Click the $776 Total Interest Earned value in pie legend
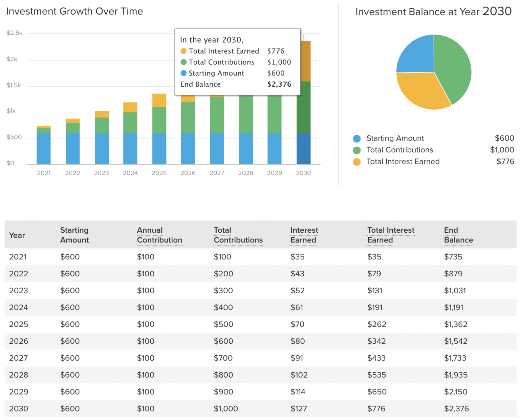Screen dimensions: 520x420 tap(505, 162)
